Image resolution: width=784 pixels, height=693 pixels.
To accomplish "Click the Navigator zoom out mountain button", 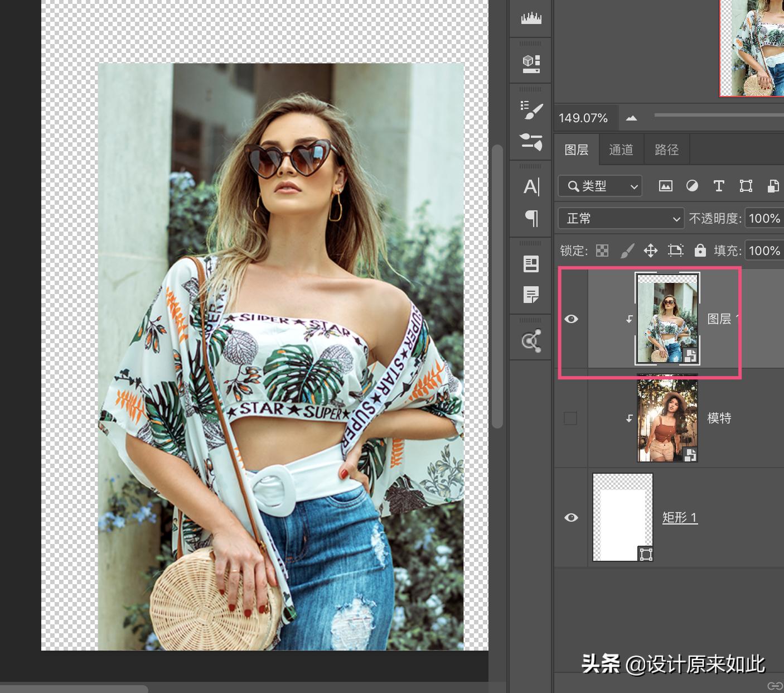I will [x=631, y=118].
